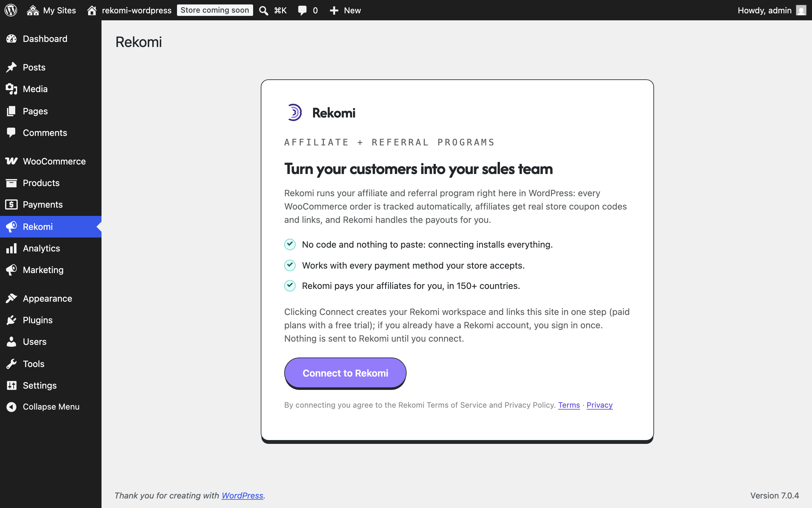This screenshot has width=812, height=508.
Task: Click the Appearance paintbrush icon
Action: (11, 298)
